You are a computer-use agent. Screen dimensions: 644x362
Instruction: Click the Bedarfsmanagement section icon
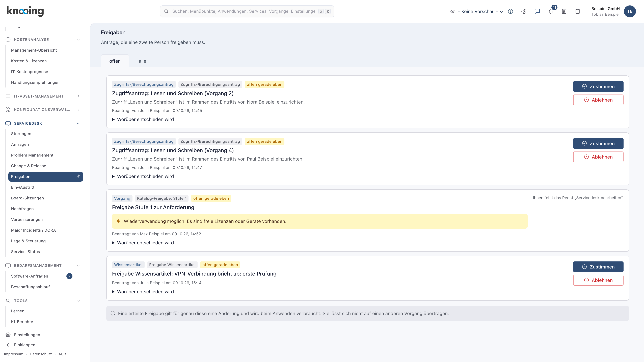point(8,265)
